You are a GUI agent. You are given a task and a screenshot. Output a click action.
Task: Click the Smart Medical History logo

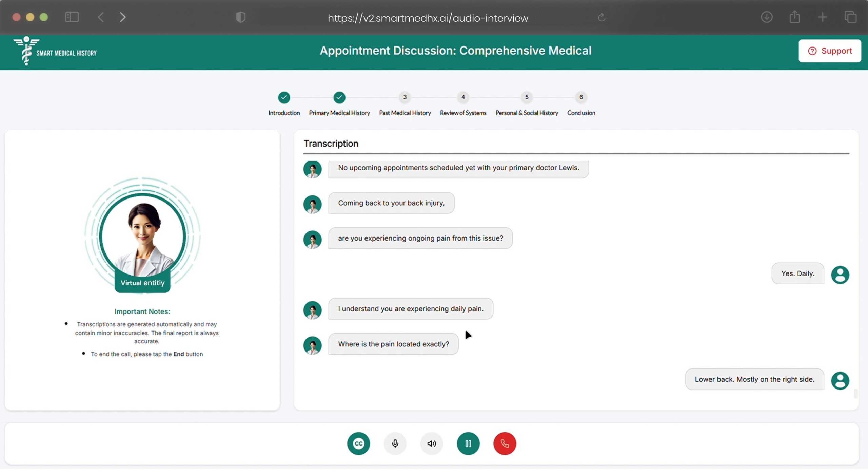(55, 51)
